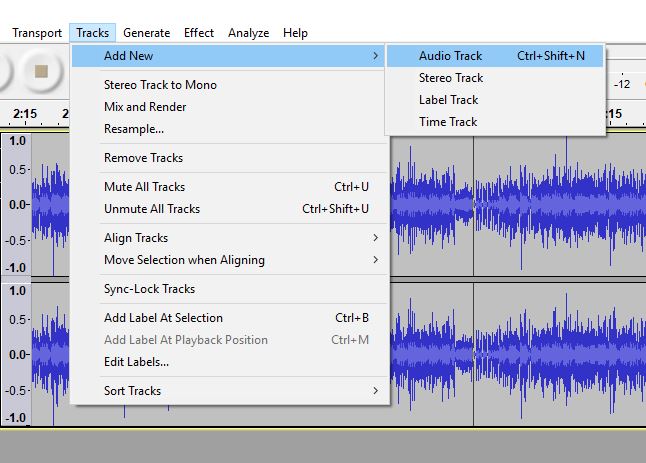Open the Generate menu

click(x=146, y=33)
